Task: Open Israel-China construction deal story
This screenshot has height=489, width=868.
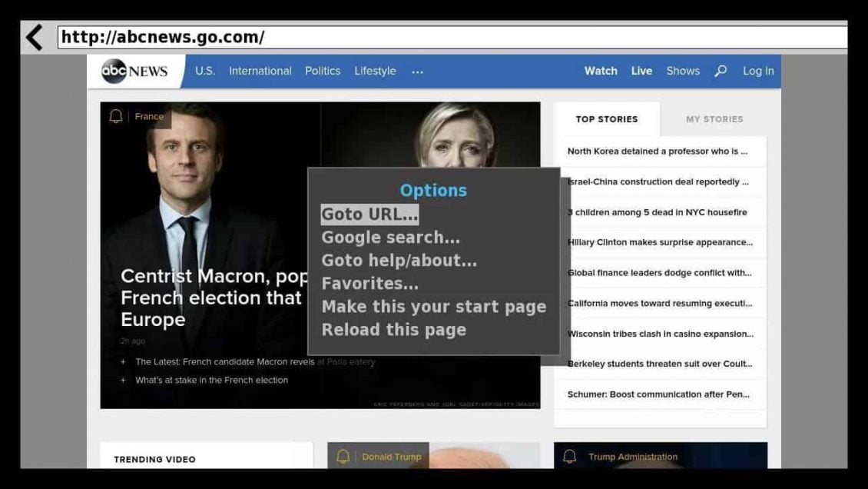Action: (658, 181)
